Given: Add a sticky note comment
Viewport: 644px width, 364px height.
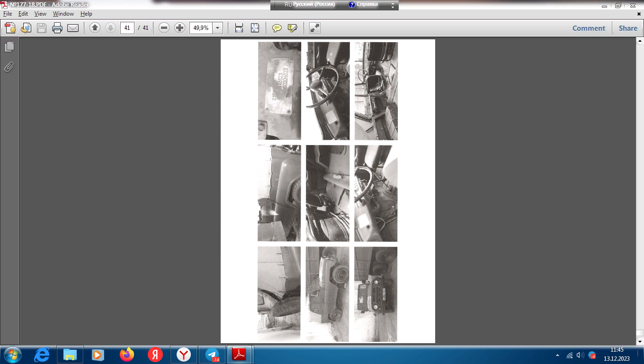Looking at the screenshot, I should point(277,28).
